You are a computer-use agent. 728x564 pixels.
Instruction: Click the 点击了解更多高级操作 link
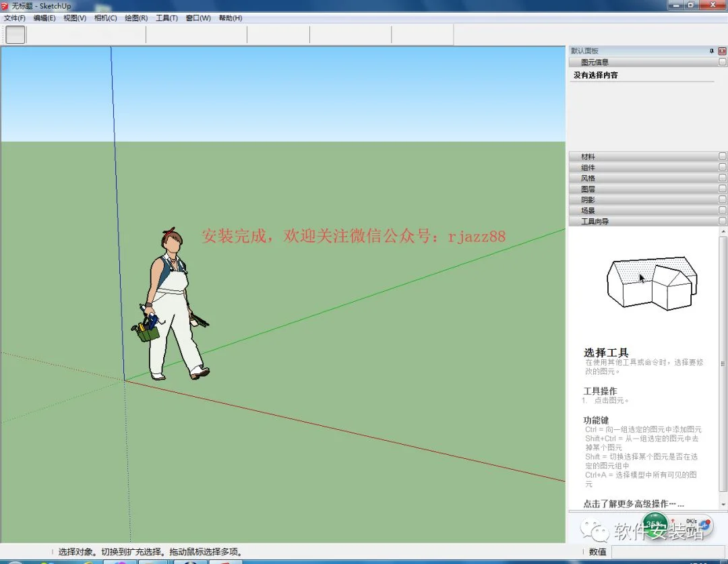point(633,503)
